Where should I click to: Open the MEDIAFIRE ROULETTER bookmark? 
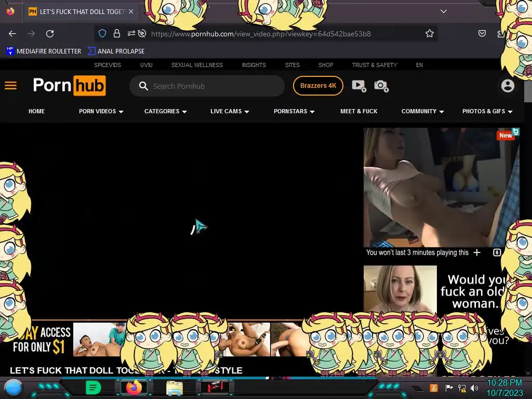coord(44,51)
